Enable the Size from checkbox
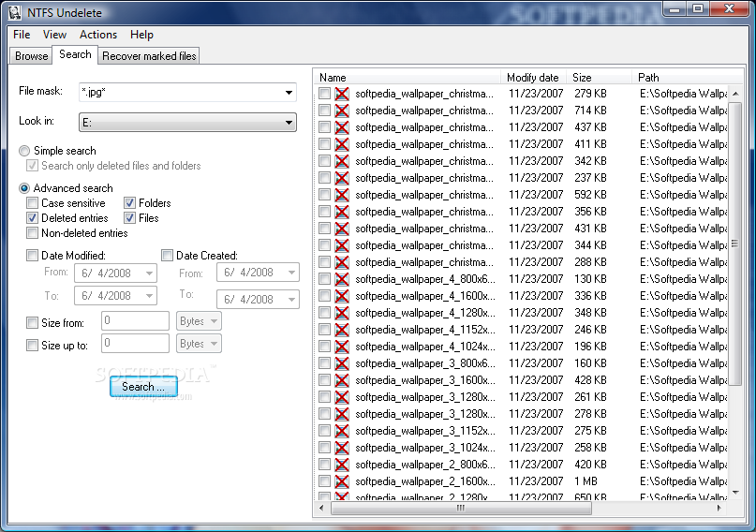Screen dimensions: 756x532 click(32, 323)
